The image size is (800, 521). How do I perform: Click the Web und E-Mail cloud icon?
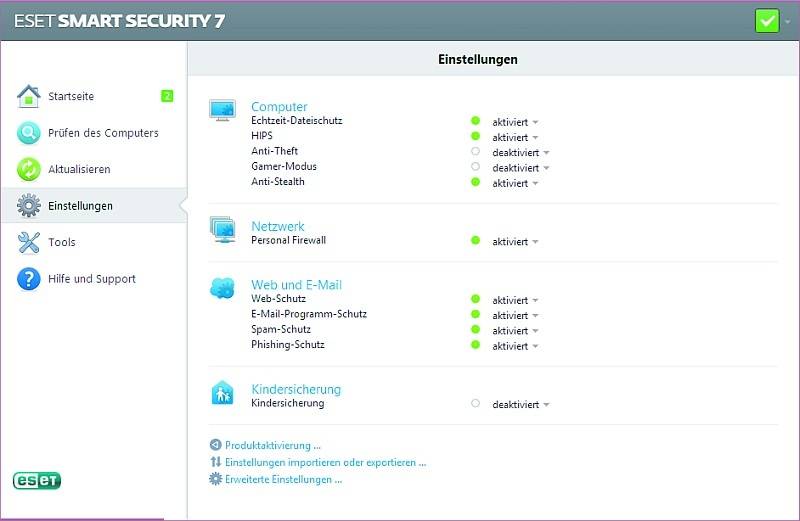point(222,288)
